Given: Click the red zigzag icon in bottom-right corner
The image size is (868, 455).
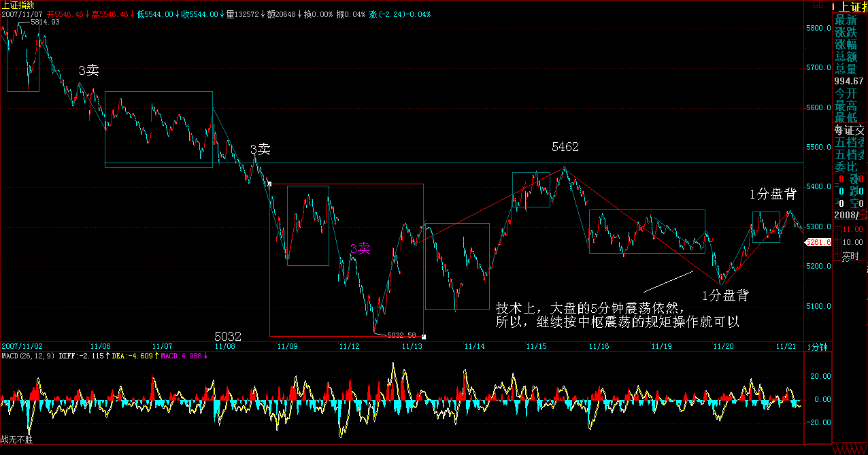Looking at the screenshot, I should click(850, 450).
